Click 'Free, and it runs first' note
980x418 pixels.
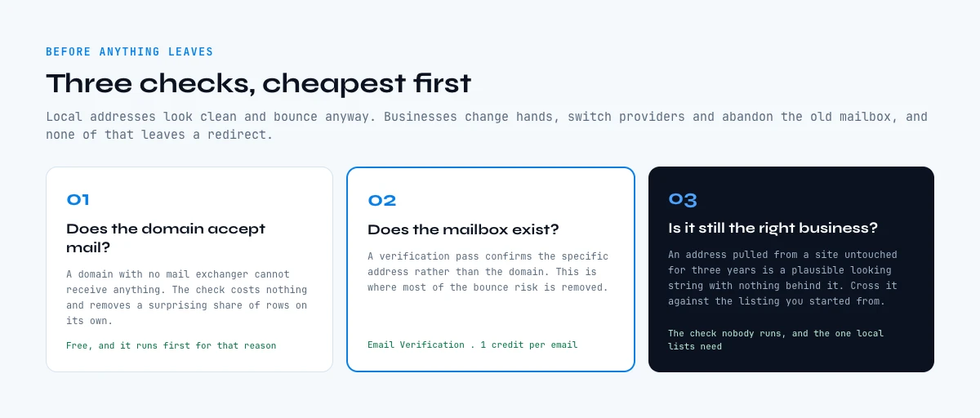point(171,345)
